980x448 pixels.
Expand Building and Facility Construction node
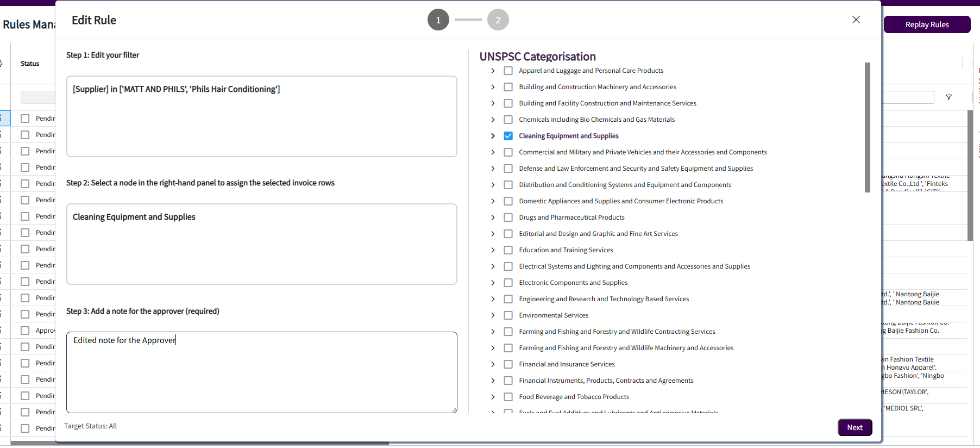tap(493, 103)
